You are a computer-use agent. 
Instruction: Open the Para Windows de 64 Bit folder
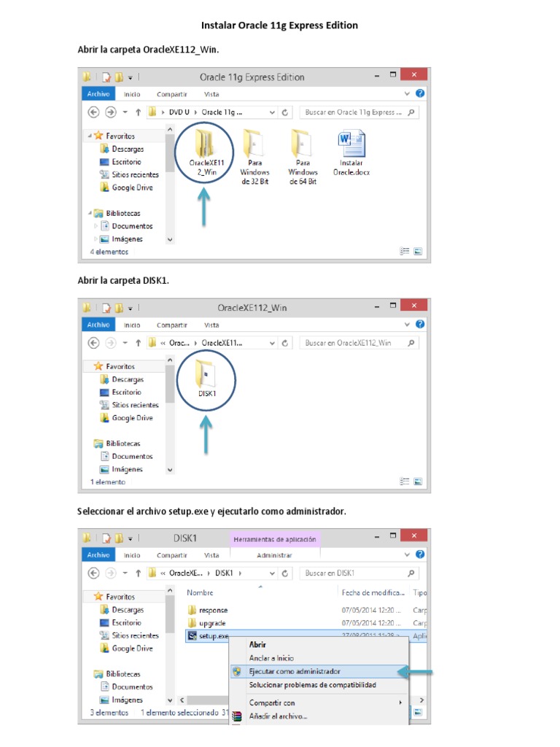(303, 158)
